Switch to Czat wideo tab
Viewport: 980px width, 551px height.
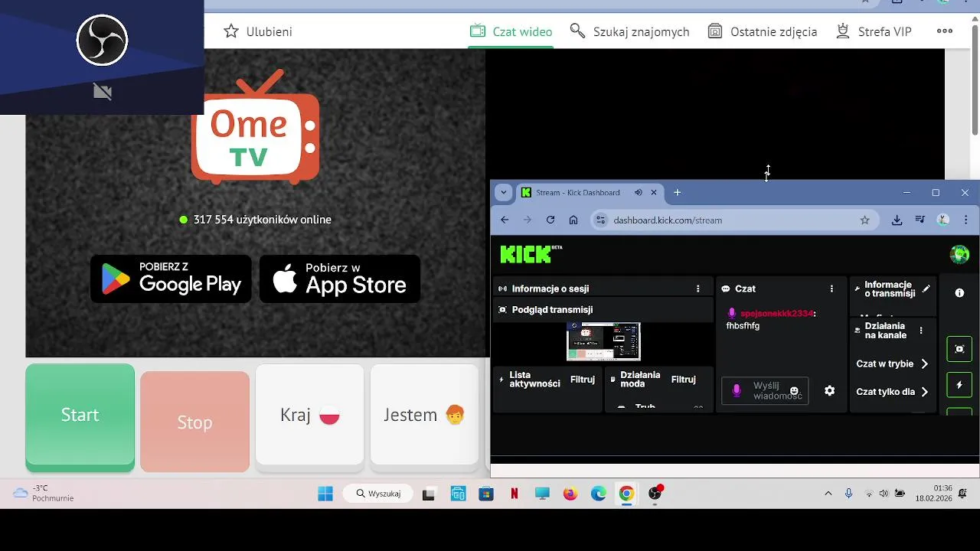tap(511, 31)
